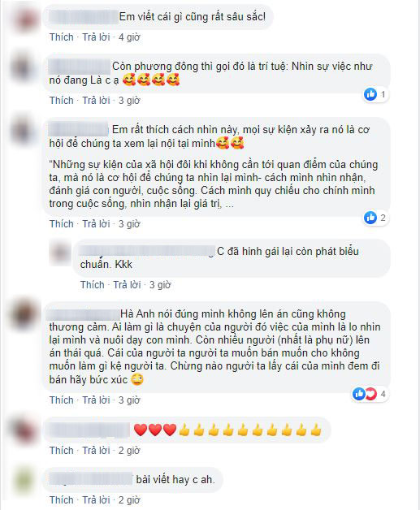The height and width of the screenshot is (510, 420).
Task: Open avatar of the 'Hà Anh nói đúng' commenter
Action: click(x=23, y=316)
